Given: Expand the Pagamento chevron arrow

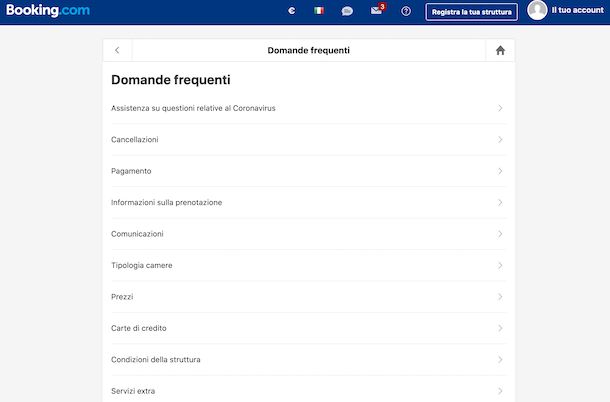Looking at the screenshot, I should click(500, 171).
